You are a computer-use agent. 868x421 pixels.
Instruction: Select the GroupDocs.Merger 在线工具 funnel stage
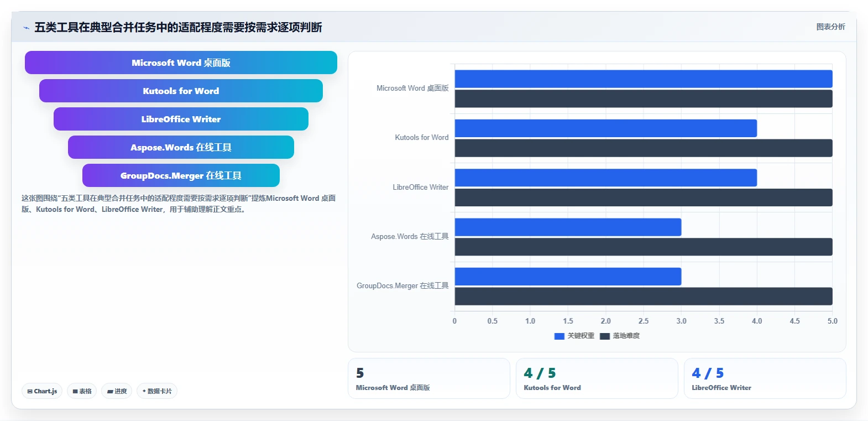point(181,175)
